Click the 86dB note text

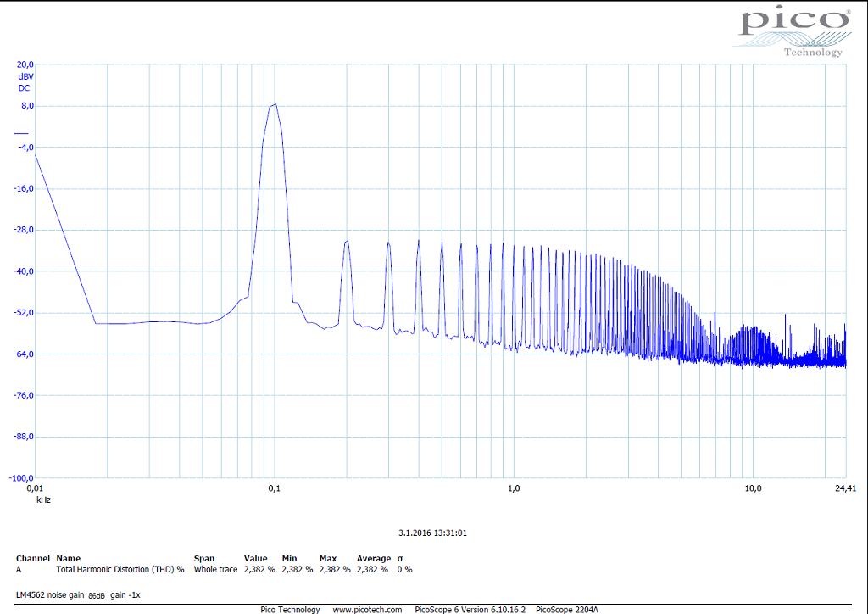coord(97,595)
